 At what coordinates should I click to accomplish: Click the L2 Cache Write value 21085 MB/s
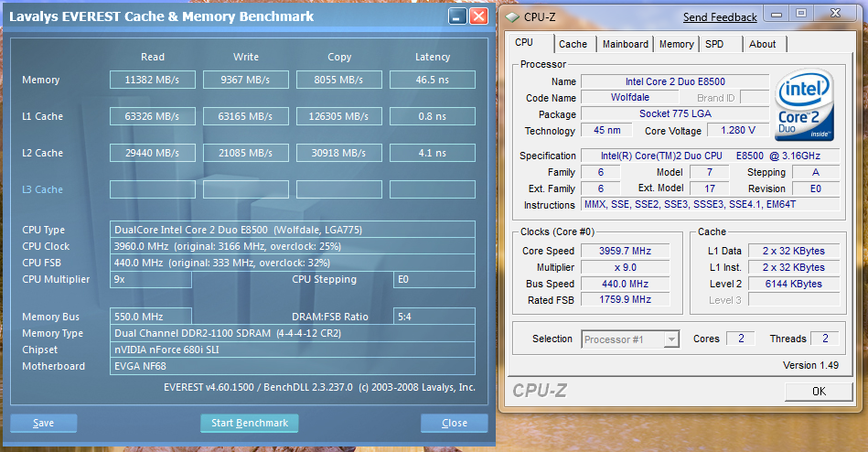246,153
